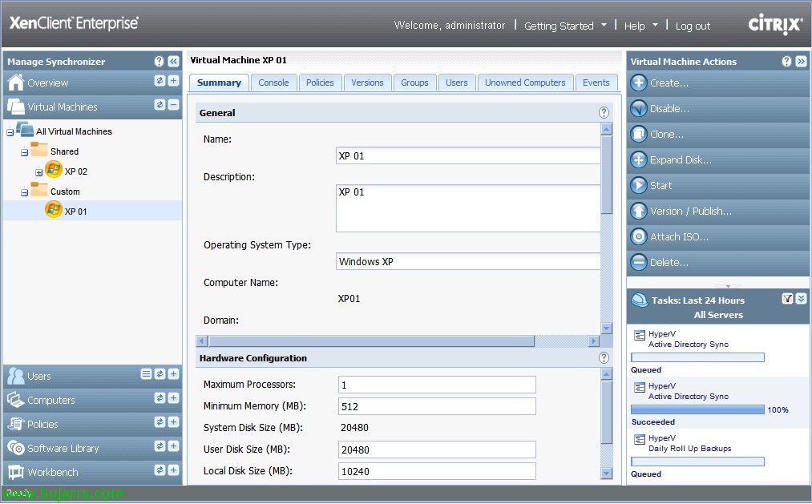Click the Name input field
Viewport: 812px width, 504px height.
coord(468,155)
